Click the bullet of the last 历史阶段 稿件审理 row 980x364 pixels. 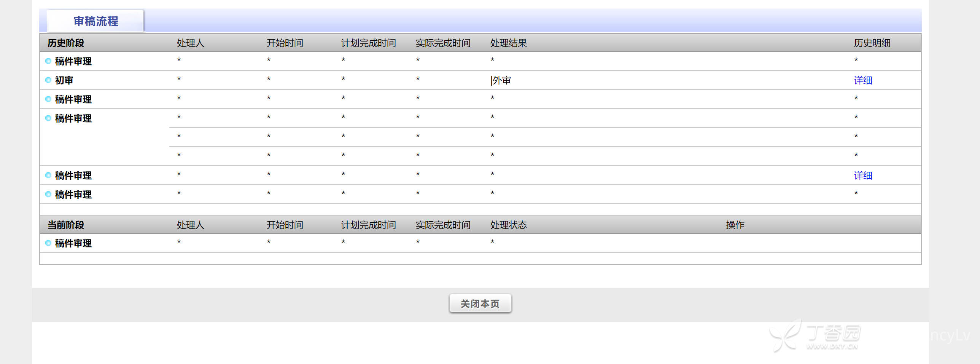48,194
